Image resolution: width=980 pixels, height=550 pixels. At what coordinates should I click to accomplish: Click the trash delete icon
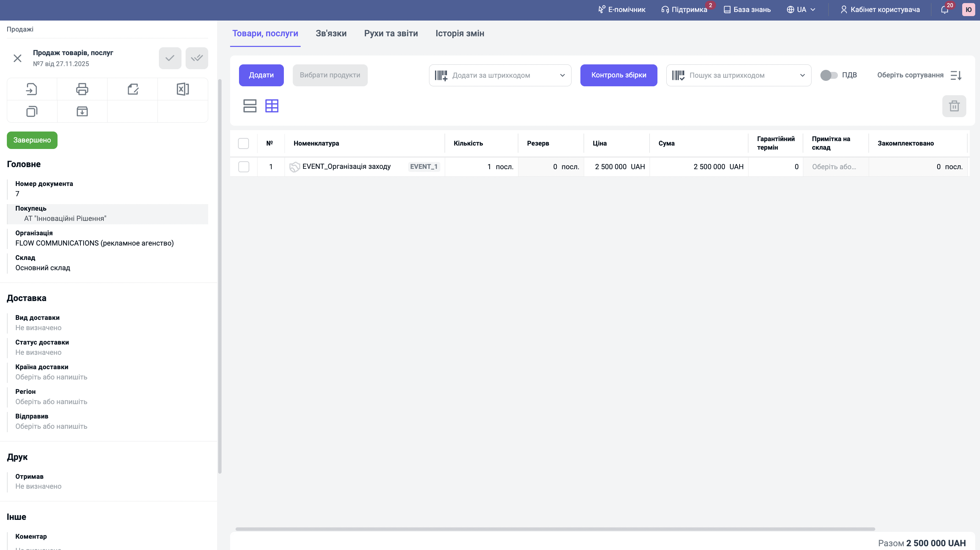point(954,106)
